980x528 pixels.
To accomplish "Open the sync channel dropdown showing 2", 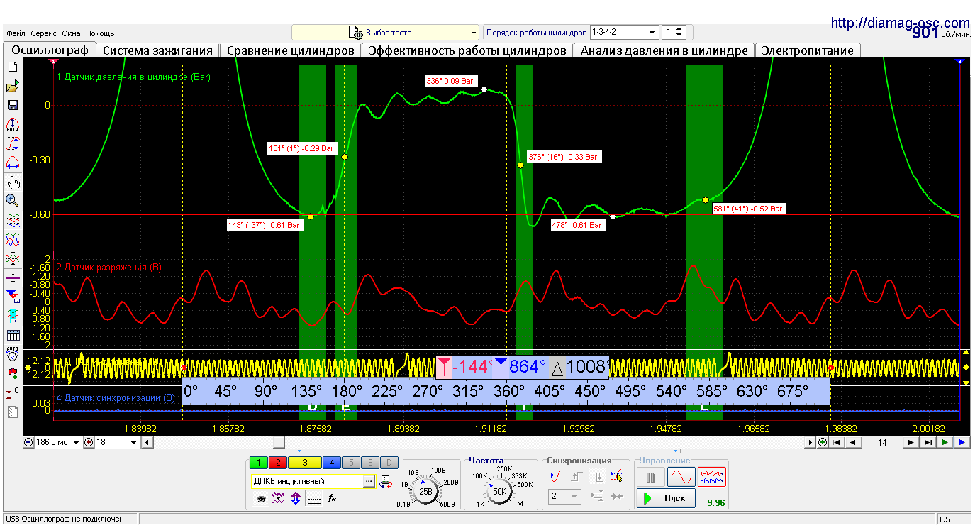I will pyautogui.click(x=575, y=497).
